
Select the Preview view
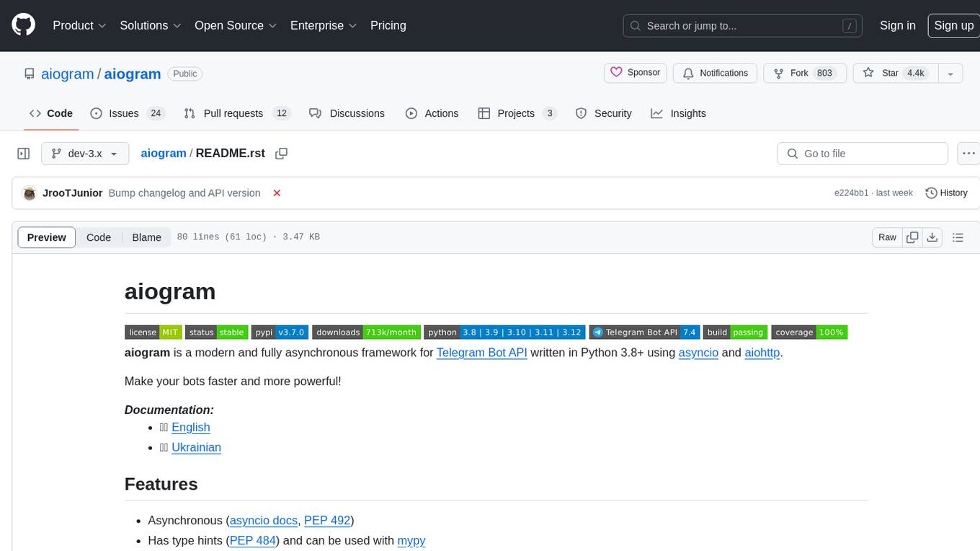(x=47, y=237)
